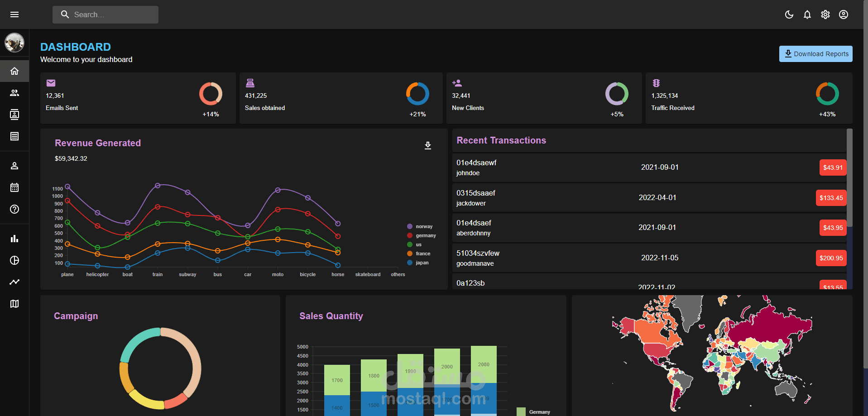Screen dimensions: 868x416
Task: Download the Revenue Generated chart
Action: point(428,145)
